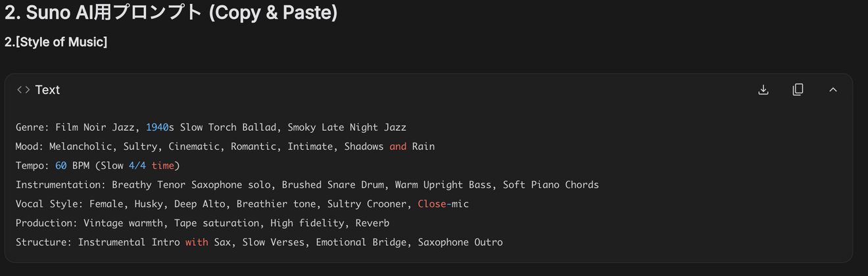The image size is (868, 276).
Task: Copy the code block contents
Action: 798,89
